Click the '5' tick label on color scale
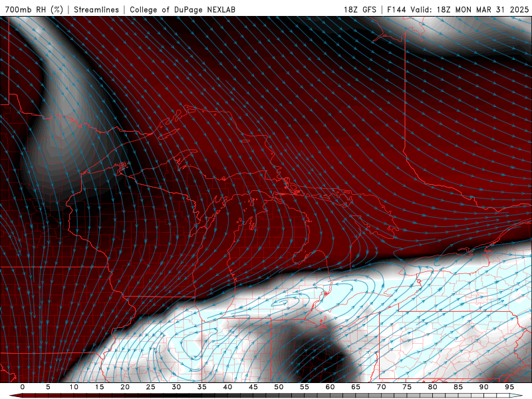The width and height of the screenshot is (532, 399). [x=48, y=387]
